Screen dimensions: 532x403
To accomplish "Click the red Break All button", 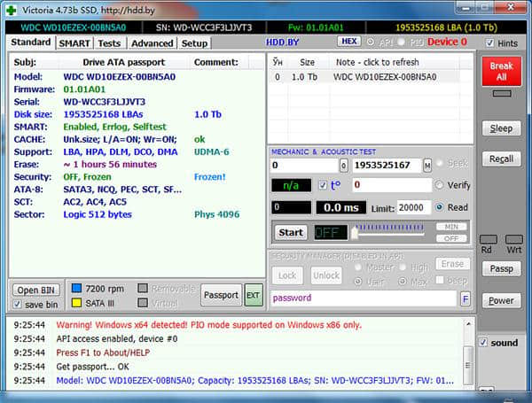I will pyautogui.click(x=501, y=72).
